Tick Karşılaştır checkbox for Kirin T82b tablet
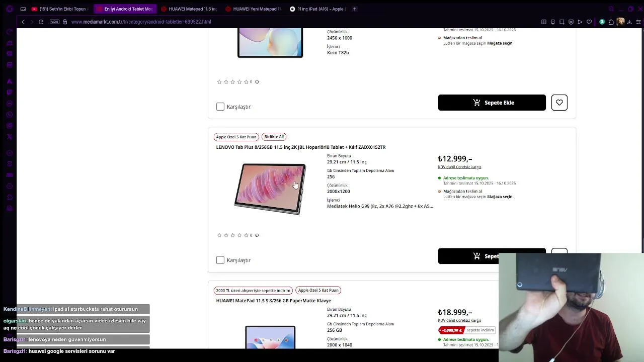This screenshot has width=644, height=362. [220, 107]
